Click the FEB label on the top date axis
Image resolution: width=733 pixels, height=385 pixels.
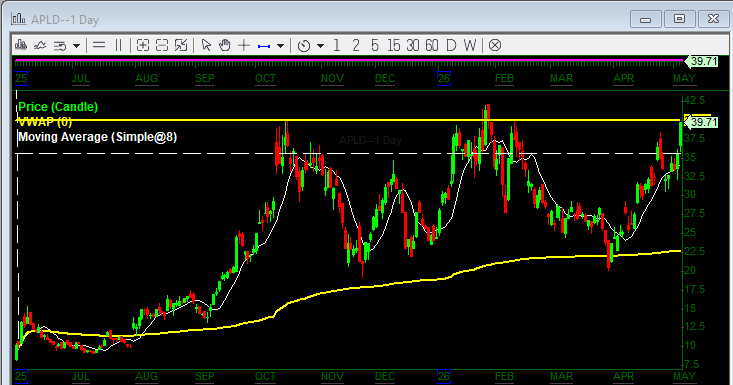point(504,78)
